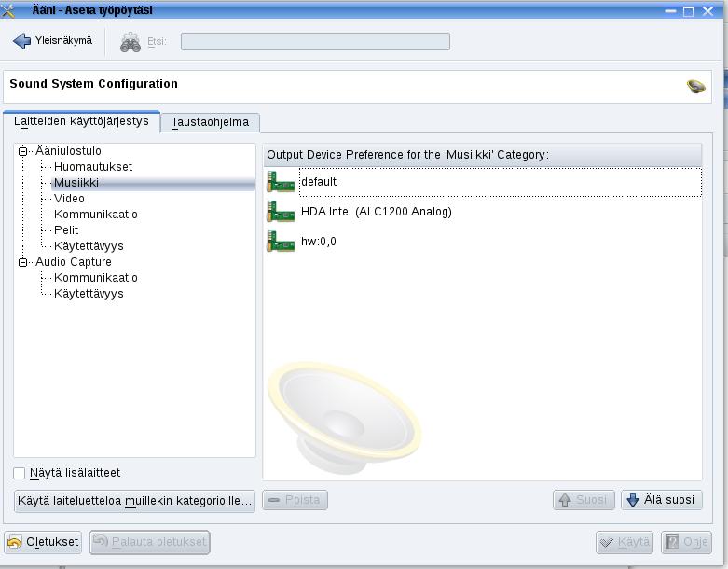Select the default device entry
Image resolution: width=728 pixels, height=569 pixels.
click(483, 182)
